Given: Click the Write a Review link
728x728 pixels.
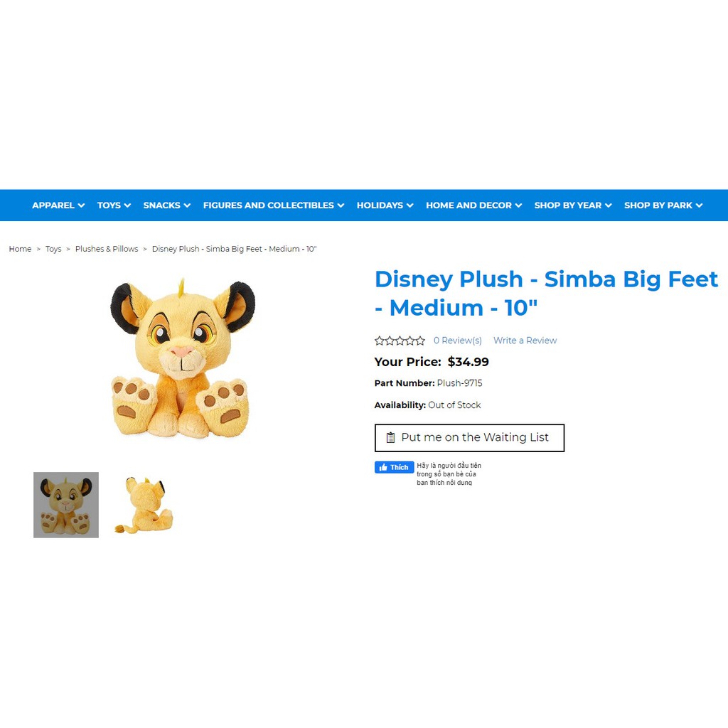Looking at the screenshot, I should (525, 341).
